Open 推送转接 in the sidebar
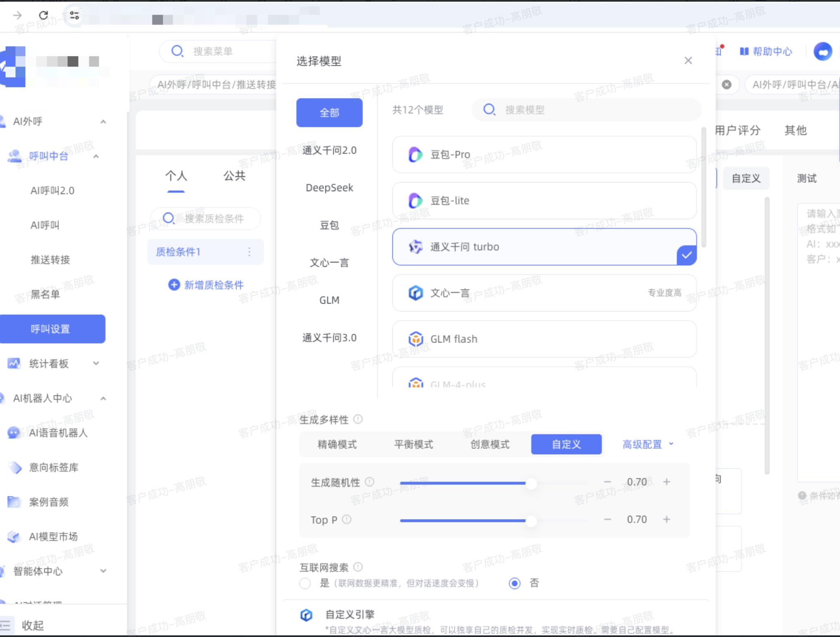The image size is (840, 637). pos(50,260)
